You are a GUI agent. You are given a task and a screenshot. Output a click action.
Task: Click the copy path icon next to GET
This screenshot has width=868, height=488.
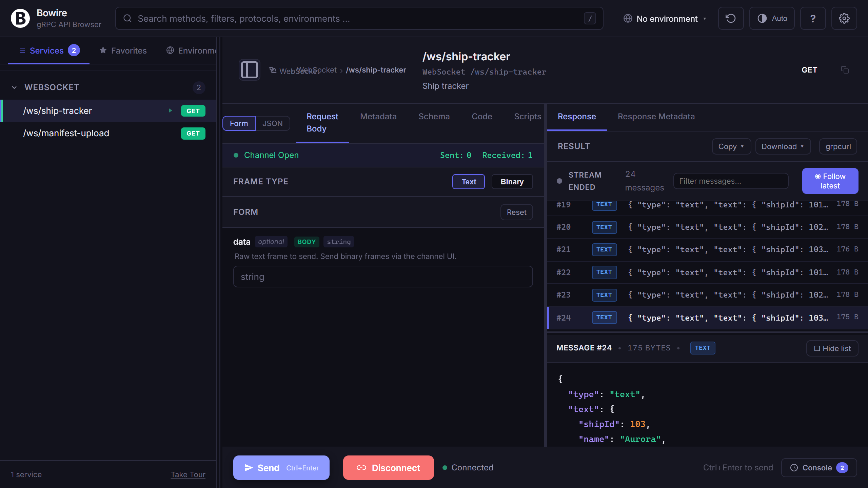[x=845, y=70]
